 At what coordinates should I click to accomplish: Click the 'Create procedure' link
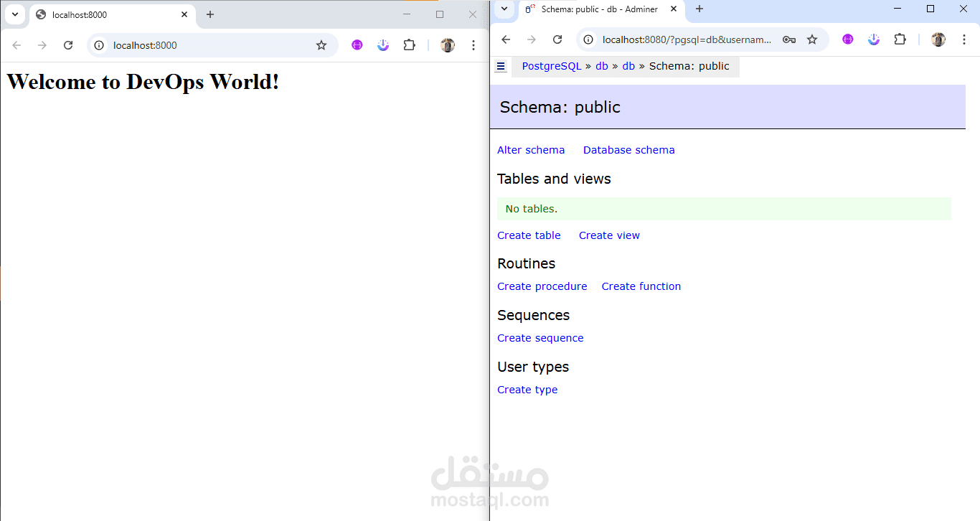click(x=542, y=286)
